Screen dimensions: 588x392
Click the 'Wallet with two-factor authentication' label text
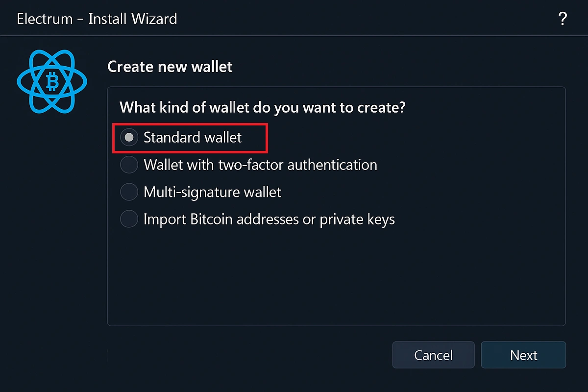click(260, 165)
